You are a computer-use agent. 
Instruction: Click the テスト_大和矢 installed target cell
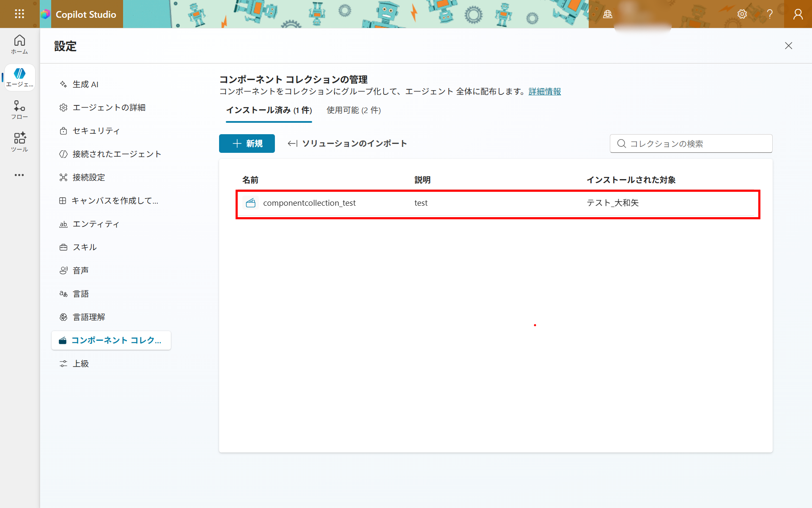tap(613, 203)
